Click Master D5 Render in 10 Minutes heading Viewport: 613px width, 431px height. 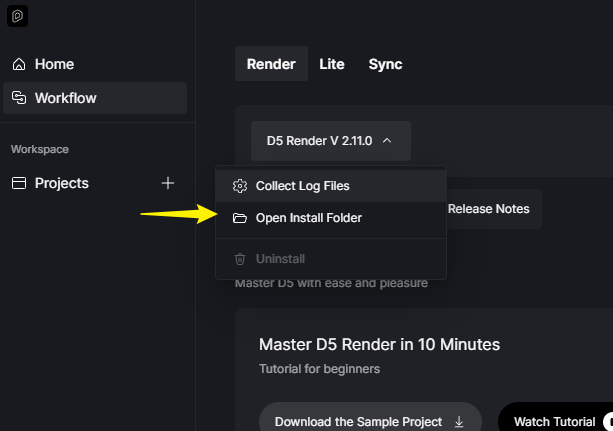coord(379,345)
